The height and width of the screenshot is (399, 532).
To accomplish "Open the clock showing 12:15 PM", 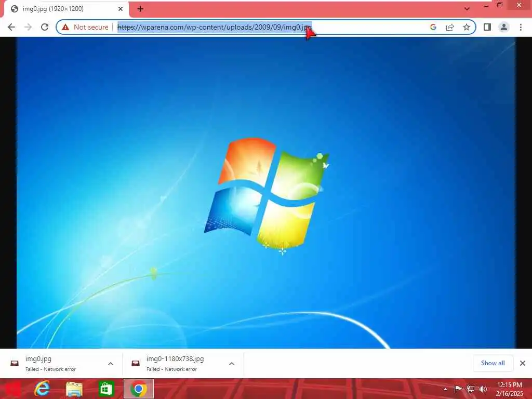I will [509, 389].
